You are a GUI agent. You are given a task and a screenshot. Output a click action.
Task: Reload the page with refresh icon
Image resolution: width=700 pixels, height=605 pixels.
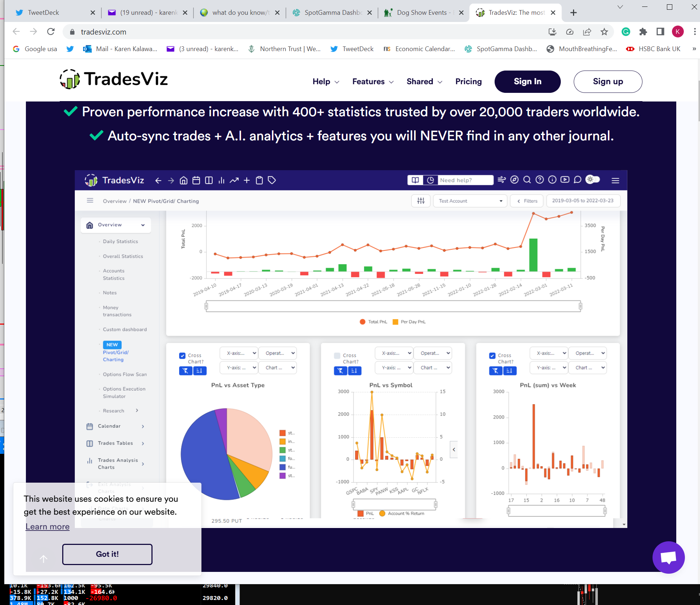click(x=51, y=32)
